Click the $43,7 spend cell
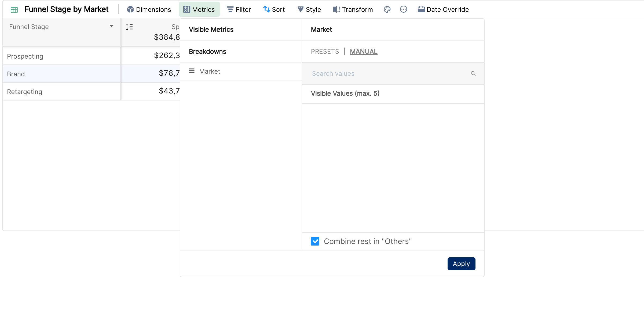Screen dimensions: 644x317 [169, 91]
